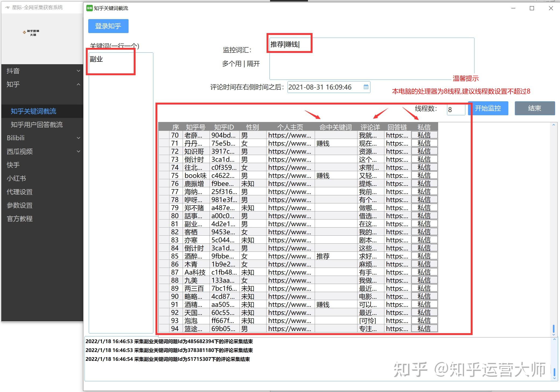Screen dimensions: 560x392
Task: Click the results table scrollbar thumb
Action: tap(554, 328)
